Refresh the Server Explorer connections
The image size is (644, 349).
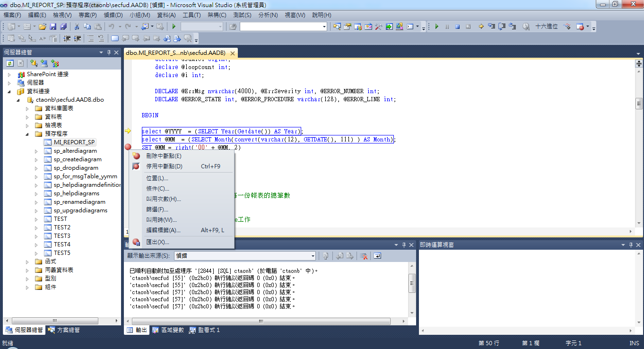click(x=10, y=63)
